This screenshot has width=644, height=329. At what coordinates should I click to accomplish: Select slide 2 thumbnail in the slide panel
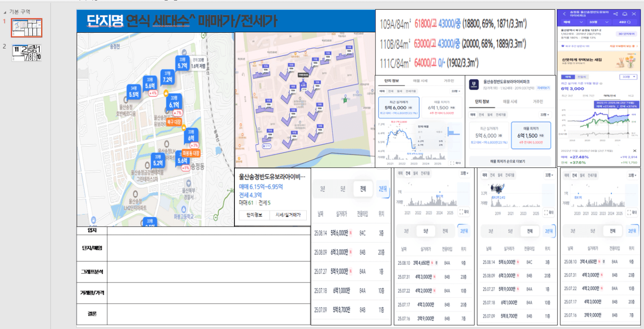[x=27, y=53]
